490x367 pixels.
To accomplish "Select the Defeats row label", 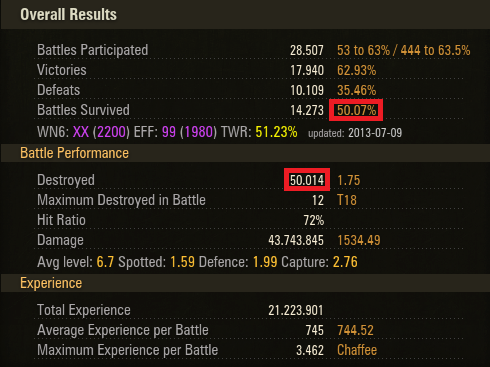I will pyautogui.click(x=59, y=90).
